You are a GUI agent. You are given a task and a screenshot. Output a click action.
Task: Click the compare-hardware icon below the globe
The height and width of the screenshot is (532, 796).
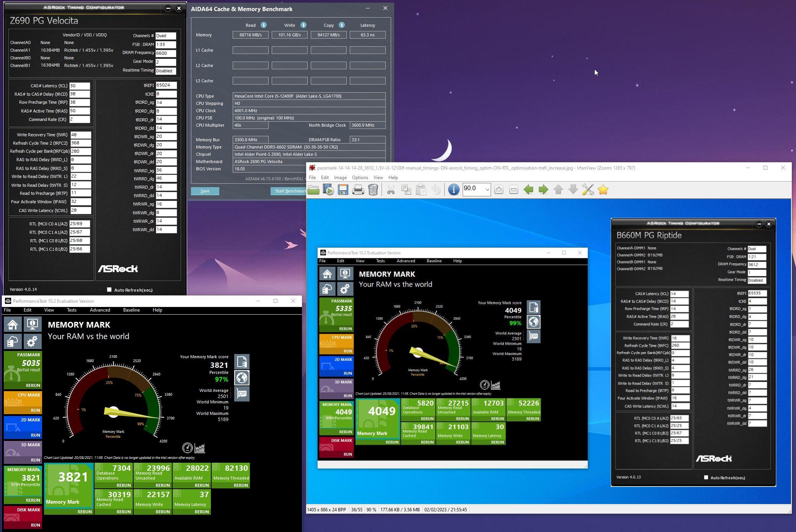(x=242, y=394)
